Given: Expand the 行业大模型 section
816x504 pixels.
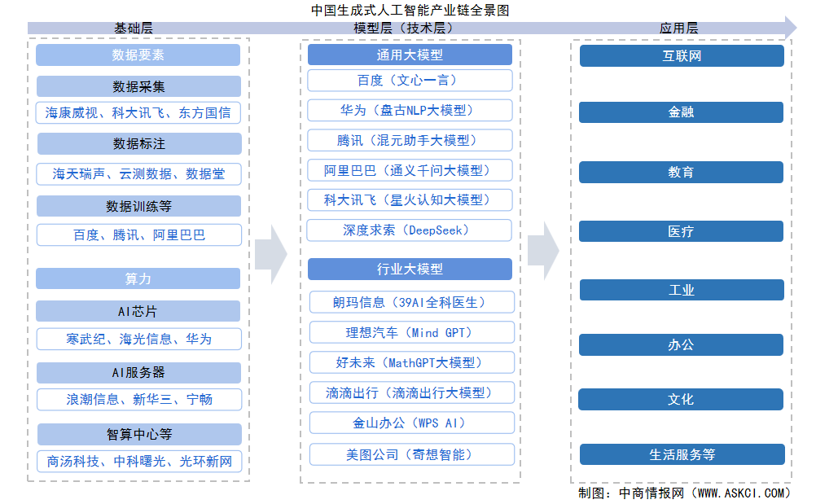Looking at the screenshot, I should coord(410,269).
